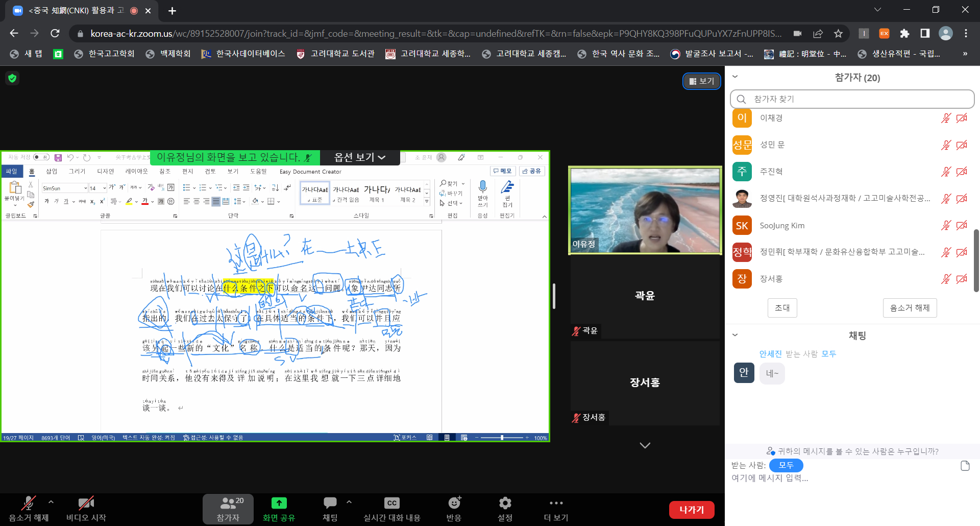Image resolution: width=980 pixels, height=526 pixels.
Task: Click the red 나가기 leave button
Action: pos(691,510)
